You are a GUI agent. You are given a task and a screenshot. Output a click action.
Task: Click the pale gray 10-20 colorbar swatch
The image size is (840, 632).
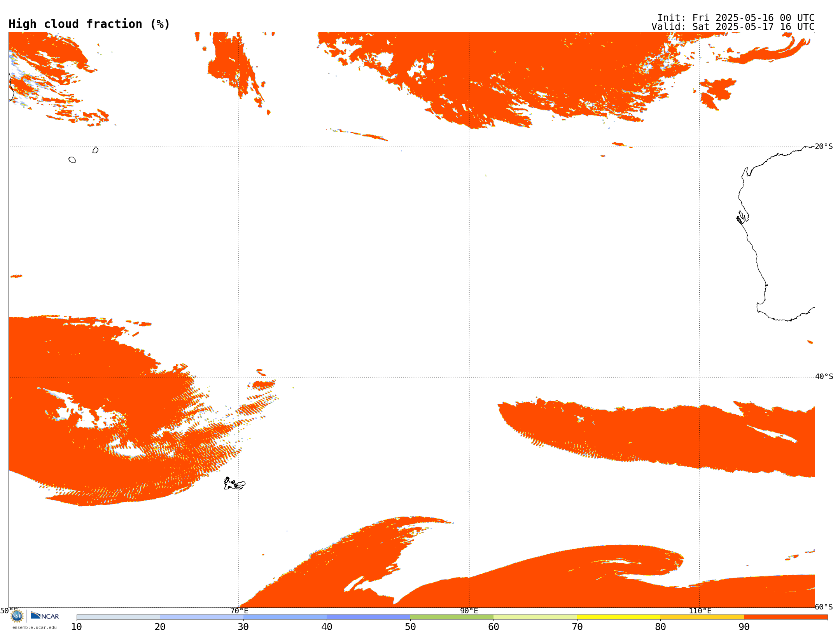(118, 617)
